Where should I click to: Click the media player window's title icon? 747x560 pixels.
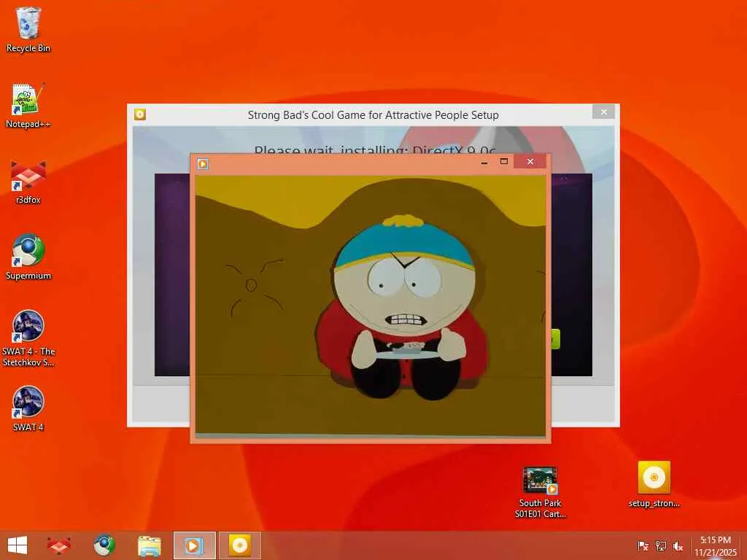(x=203, y=164)
